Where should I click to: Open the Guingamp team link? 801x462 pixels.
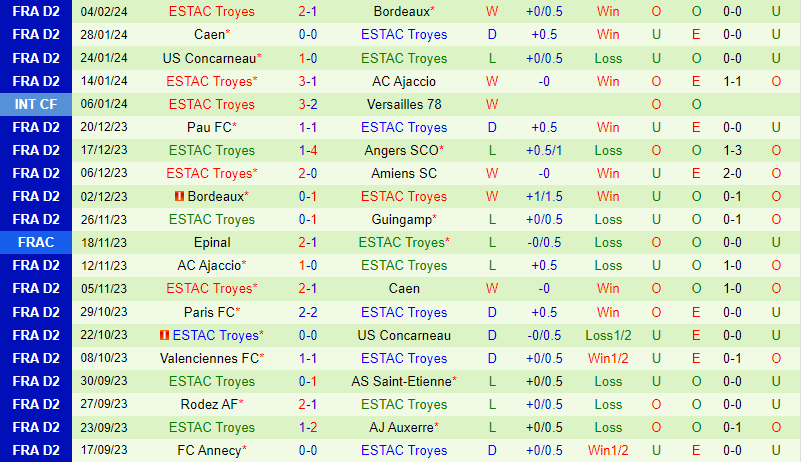pyautogui.click(x=401, y=219)
